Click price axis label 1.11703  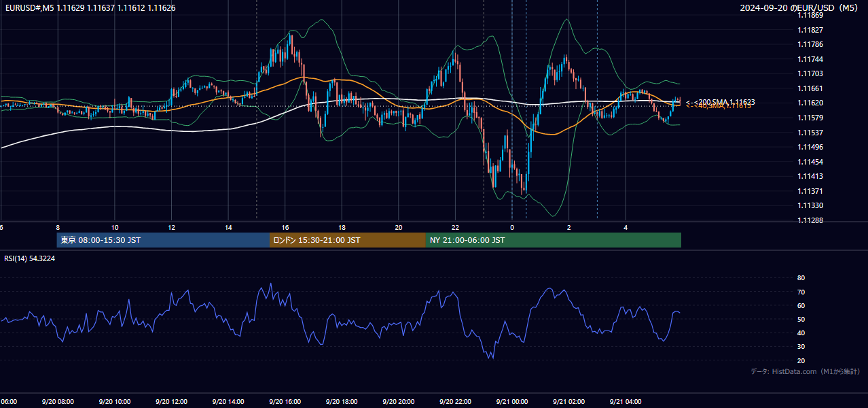(x=811, y=73)
